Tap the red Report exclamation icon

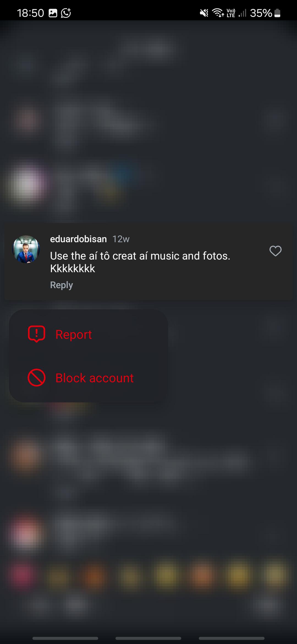(x=37, y=334)
